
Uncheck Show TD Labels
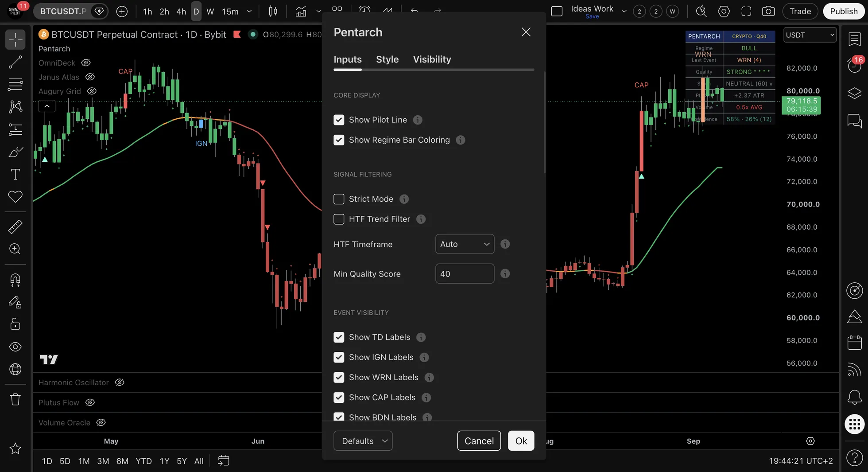click(339, 337)
